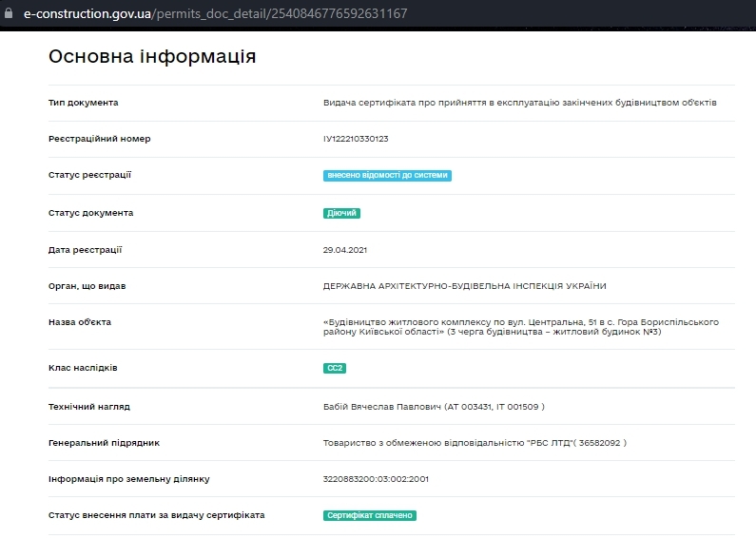Select 'ДЕРЖАВНА АРХІТЕКТУРНО-БУДІВЕЛЬНА ІНСПЕКЦІЯ УКРАЇНИ' text
Image resolution: width=756 pixels, height=538 pixels.
click(464, 286)
